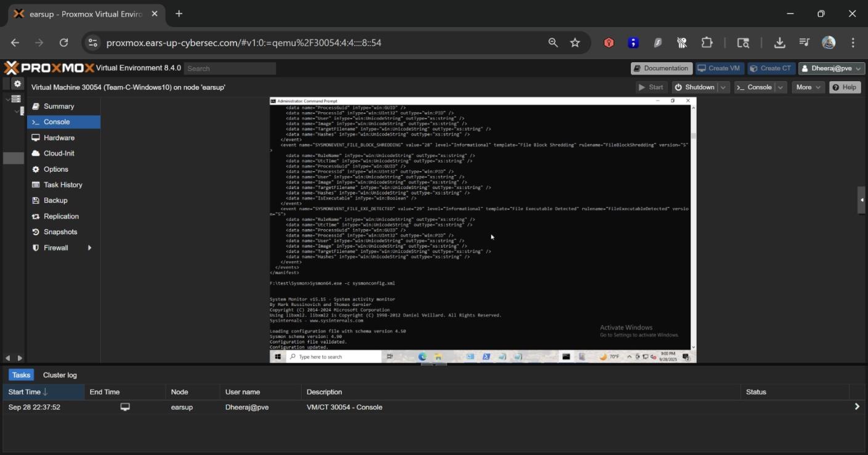
Task: Open browser Downloads via the toolbar icon
Action: point(779,42)
